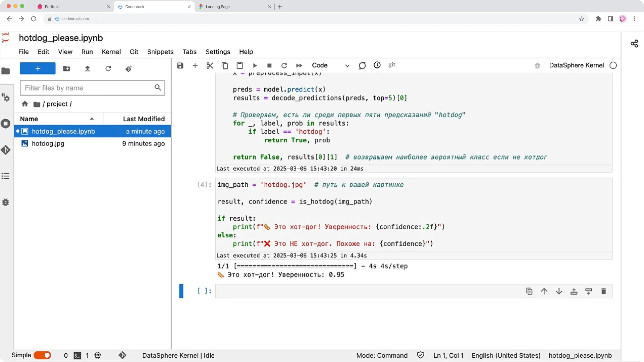Click the blue new launcher plus button

click(x=38, y=69)
